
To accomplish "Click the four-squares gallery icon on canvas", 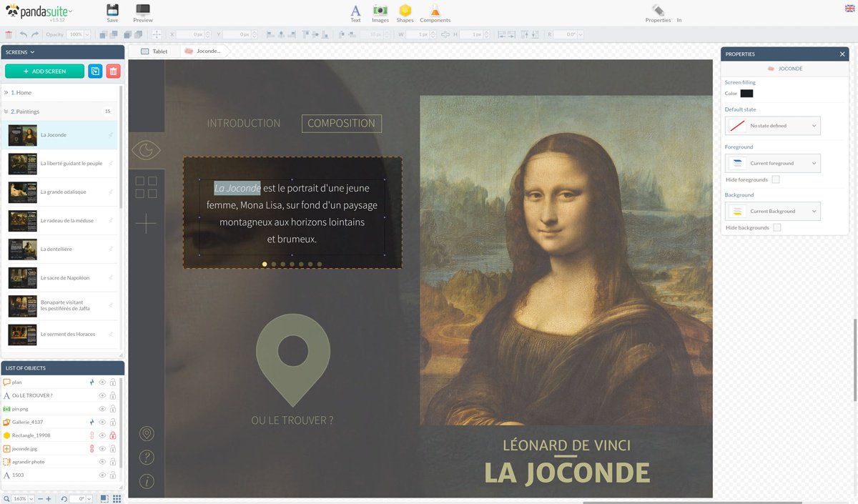I will point(146,188).
